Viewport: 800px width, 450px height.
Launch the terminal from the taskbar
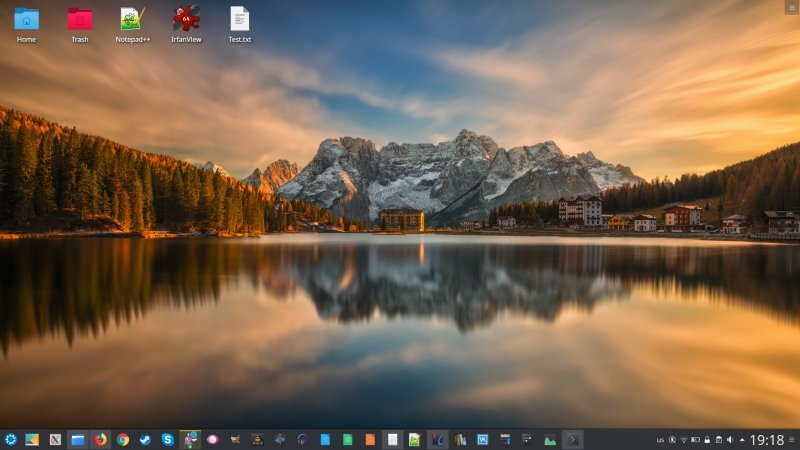coord(572,439)
